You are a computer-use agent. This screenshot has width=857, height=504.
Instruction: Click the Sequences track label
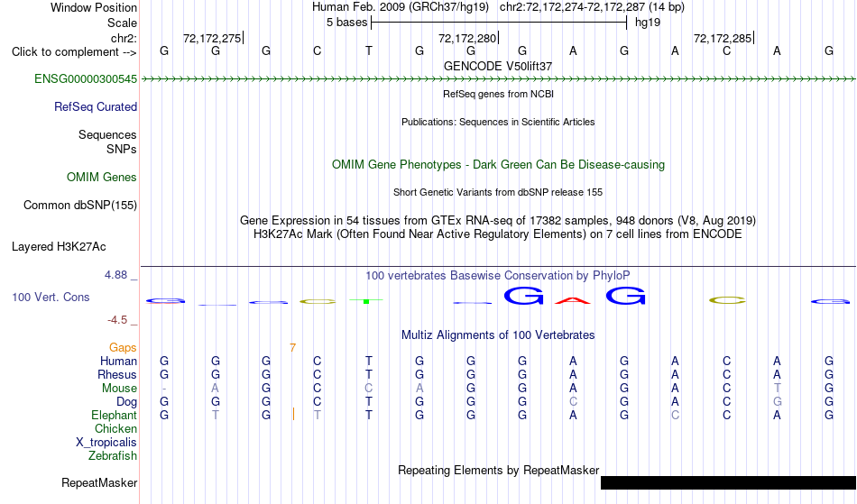[107, 135]
